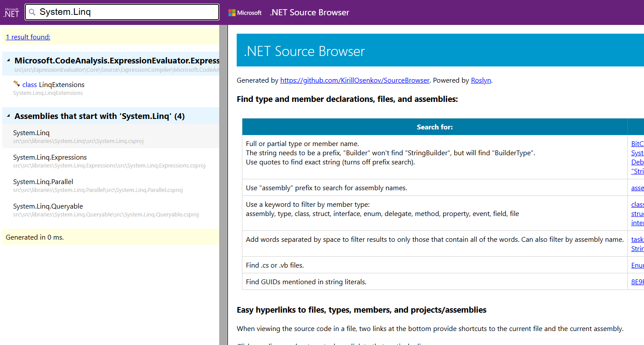Click the 'Find .cs or .vb files.' cell
644x345 pixels.
pos(435,265)
